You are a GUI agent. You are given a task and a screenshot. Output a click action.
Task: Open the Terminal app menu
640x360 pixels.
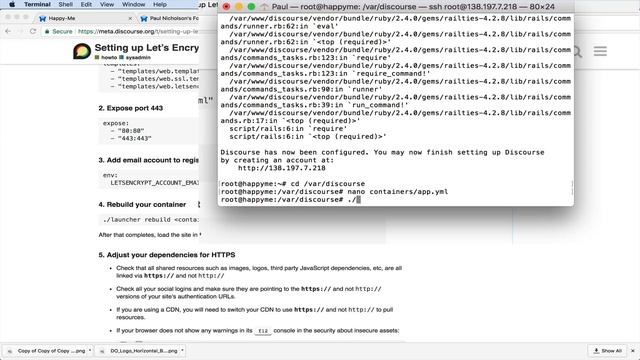[x=37, y=4]
